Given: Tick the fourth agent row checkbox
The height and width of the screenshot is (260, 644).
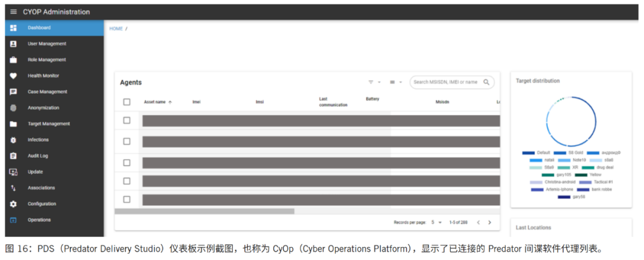Looking at the screenshot, I should (127, 181).
